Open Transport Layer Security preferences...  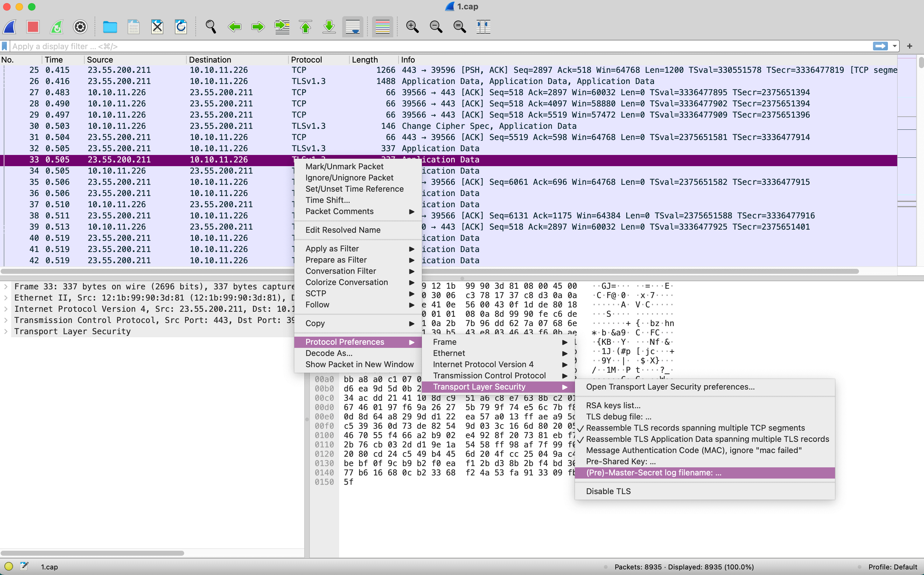705,387
